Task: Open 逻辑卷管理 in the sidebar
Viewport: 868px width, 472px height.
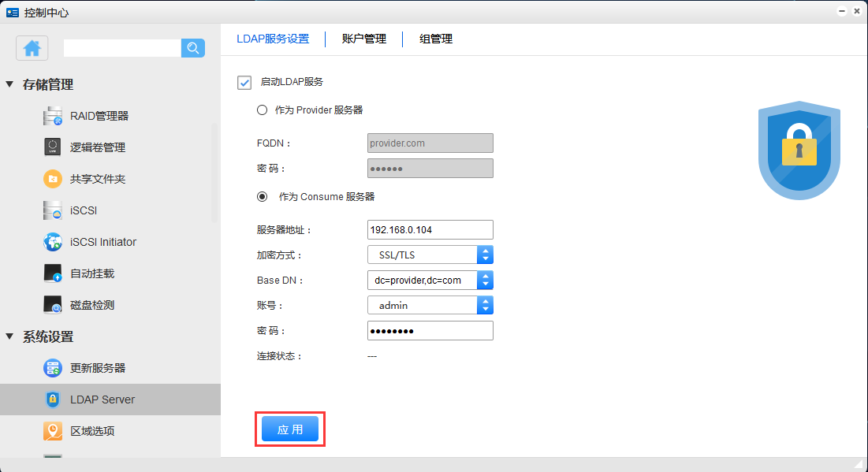Action: click(x=97, y=147)
